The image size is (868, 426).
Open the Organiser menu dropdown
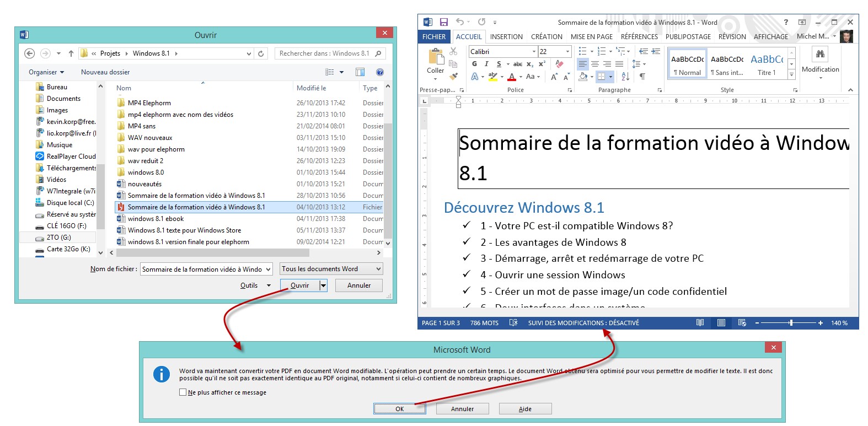pyautogui.click(x=46, y=72)
